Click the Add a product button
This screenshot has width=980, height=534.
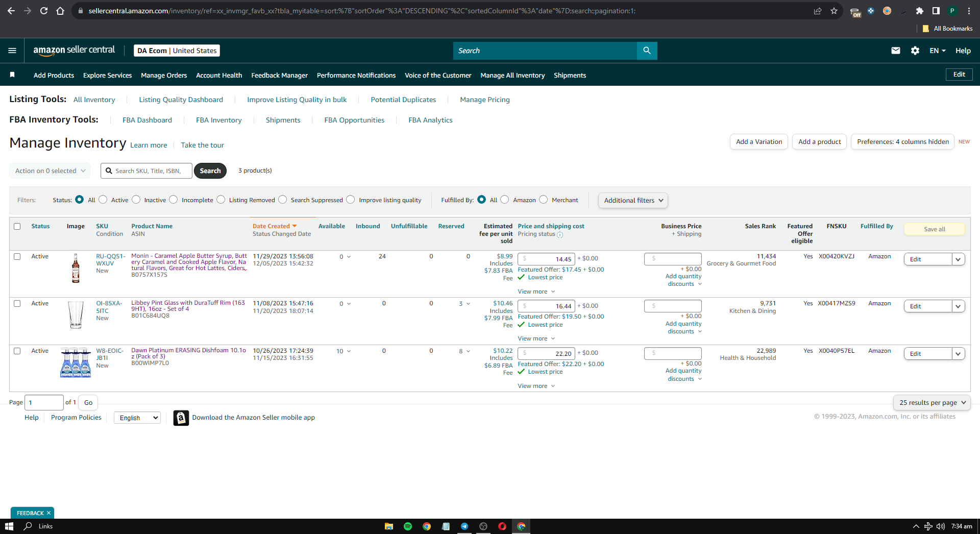pos(820,142)
